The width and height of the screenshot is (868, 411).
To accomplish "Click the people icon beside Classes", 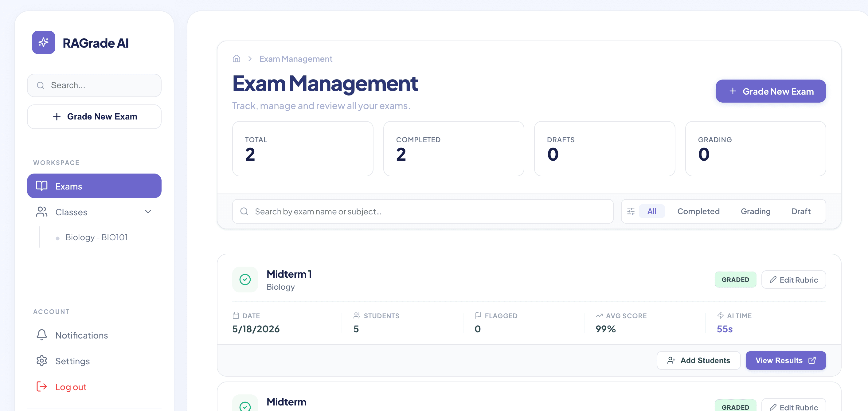I will (42, 212).
